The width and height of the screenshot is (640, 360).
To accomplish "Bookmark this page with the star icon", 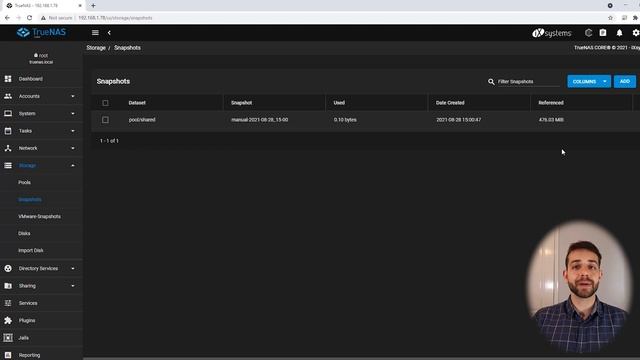I will tap(610, 18).
